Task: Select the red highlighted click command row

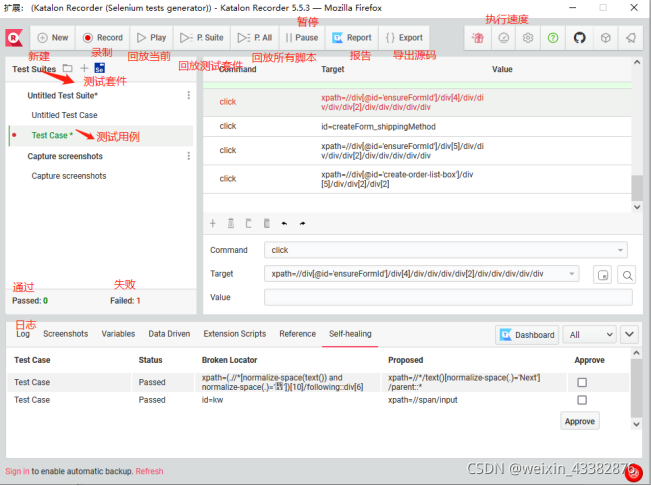Action: [417, 102]
